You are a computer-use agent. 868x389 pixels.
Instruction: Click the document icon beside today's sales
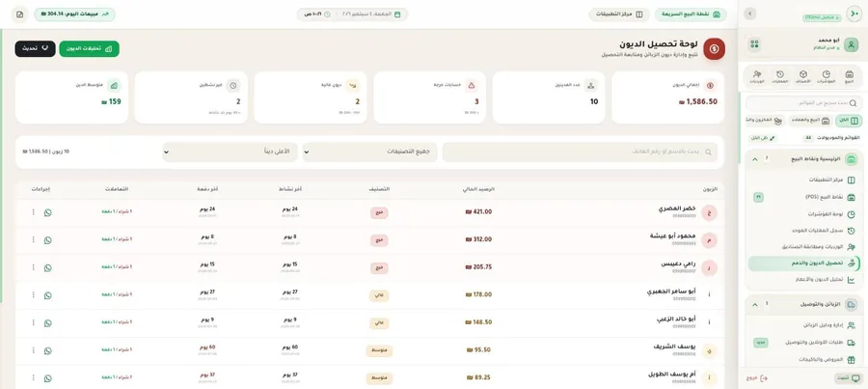click(x=20, y=14)
